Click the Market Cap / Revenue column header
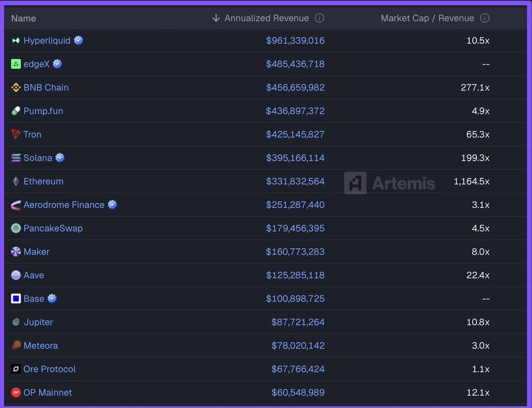 pos(427,18)
